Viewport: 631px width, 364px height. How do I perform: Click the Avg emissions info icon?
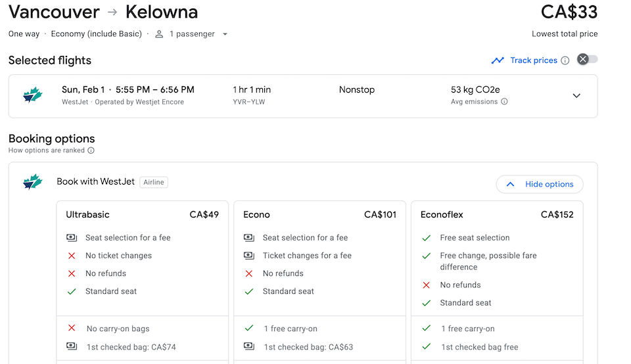pyautogui.click(x=504, y=102)
